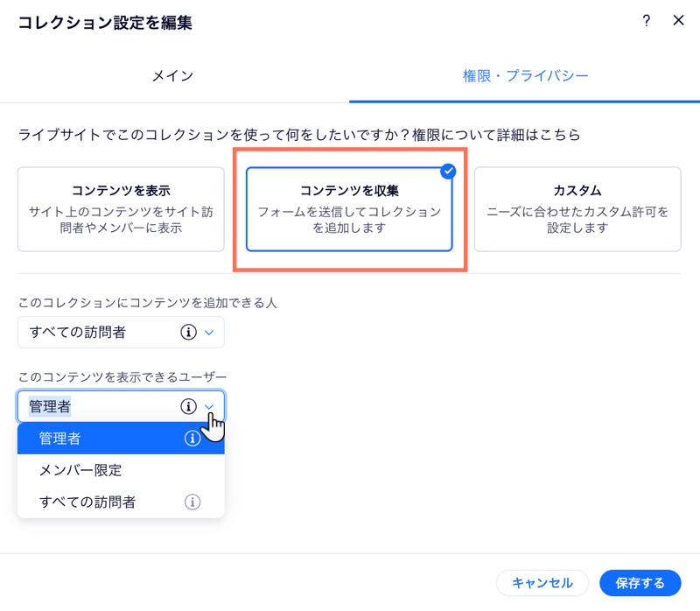The height and width of the screenshot is (611, 700).
Task: Select the コンテンツを収集 permission card
Action: (349, 209)
